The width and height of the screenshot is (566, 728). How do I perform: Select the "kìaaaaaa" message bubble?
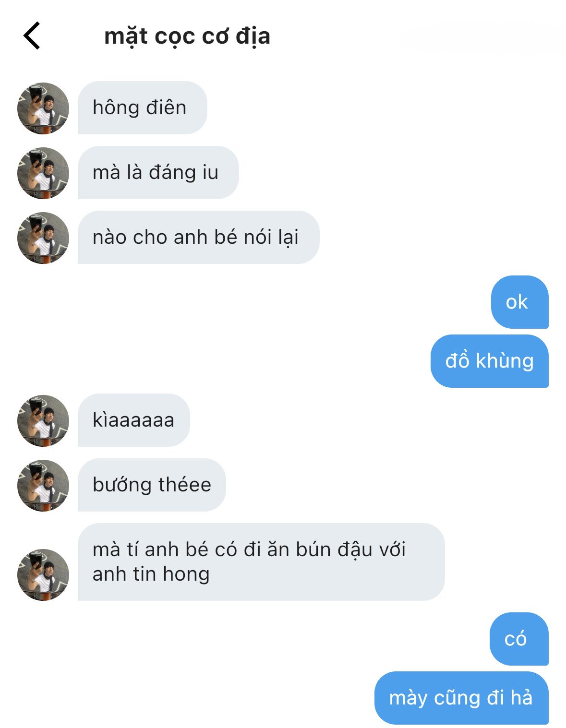134,420
